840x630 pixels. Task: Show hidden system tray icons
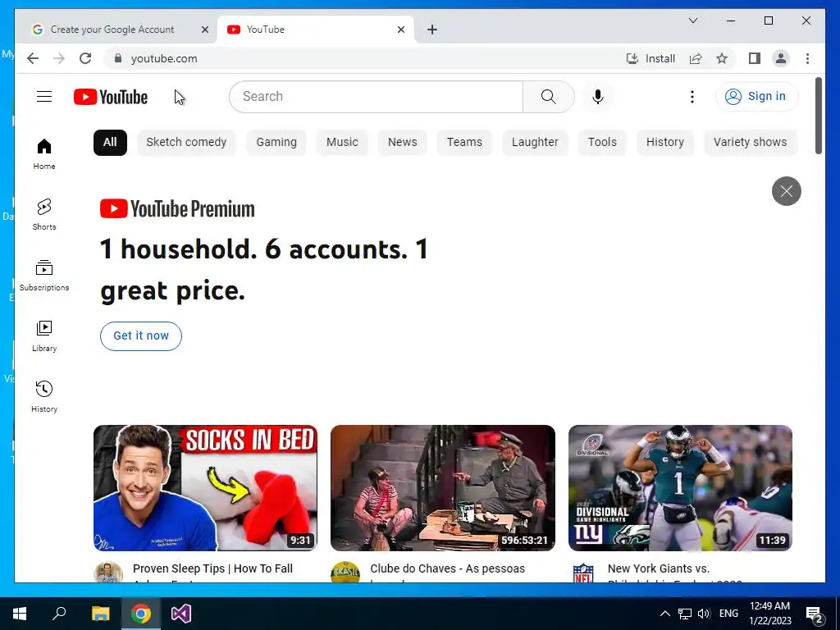coord(664,614)
